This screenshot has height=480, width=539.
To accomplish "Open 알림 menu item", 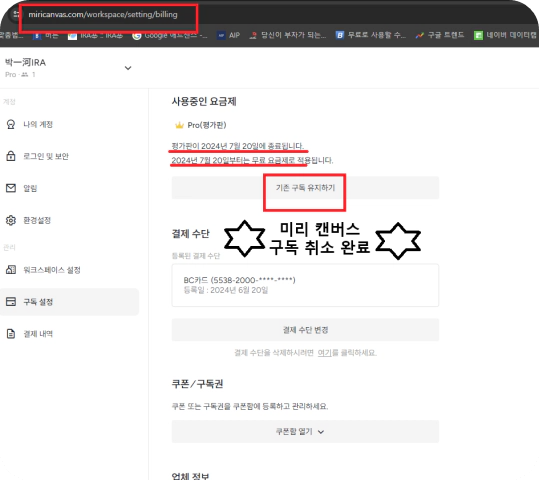I will tap(69, 188).
